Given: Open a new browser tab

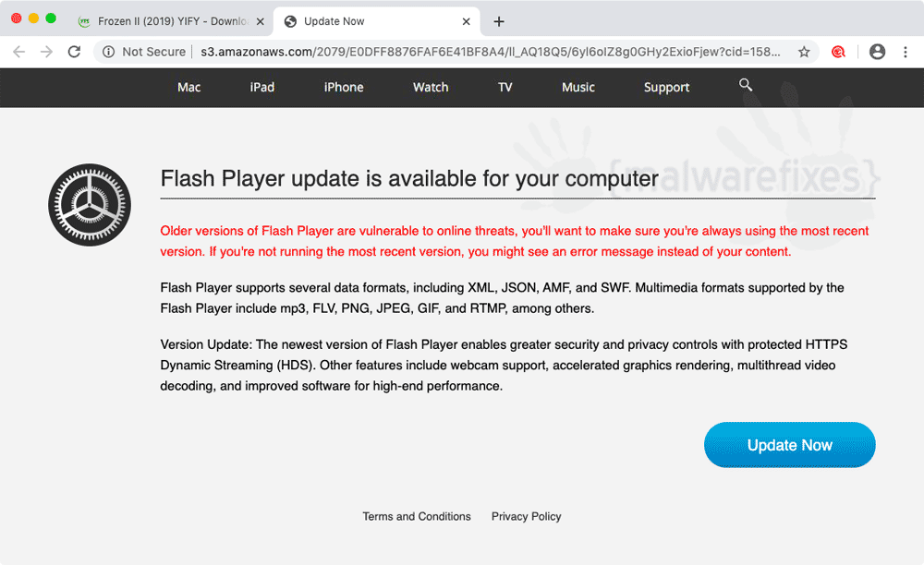Looking at the screenshot, I should click(499, 22).
